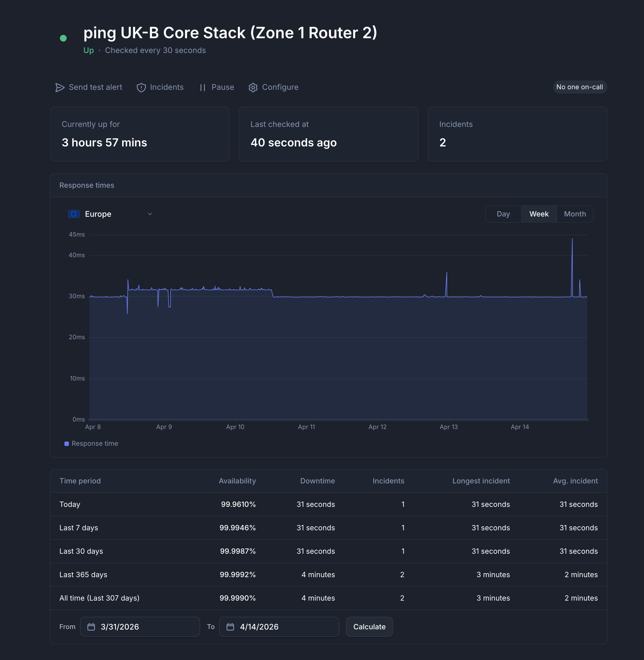Click the Incidents summary card
644x660 pixels.
point(517,134)
